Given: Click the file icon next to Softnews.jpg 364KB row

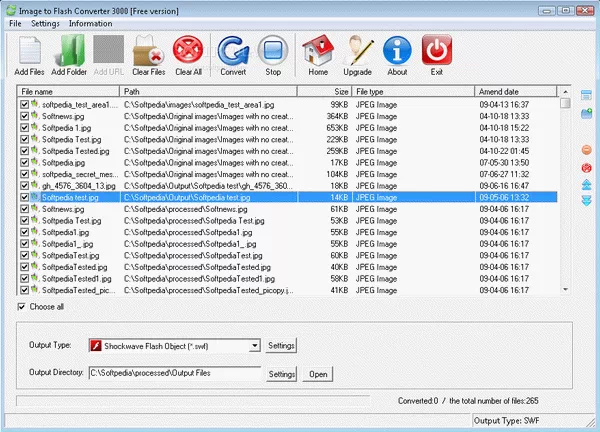Looking at the screenshot, I should (35, 116).
